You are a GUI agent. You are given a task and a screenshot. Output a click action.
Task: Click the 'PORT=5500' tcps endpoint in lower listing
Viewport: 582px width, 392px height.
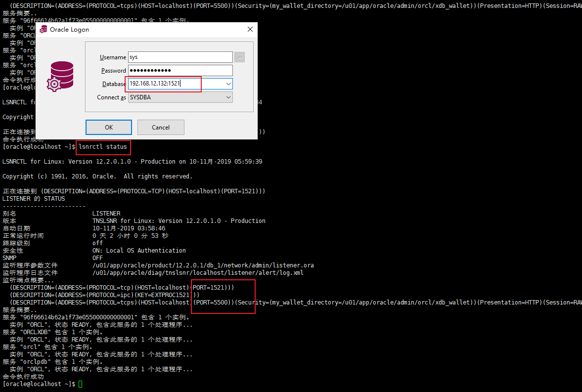pyautogui.click(x=212, y=303)
